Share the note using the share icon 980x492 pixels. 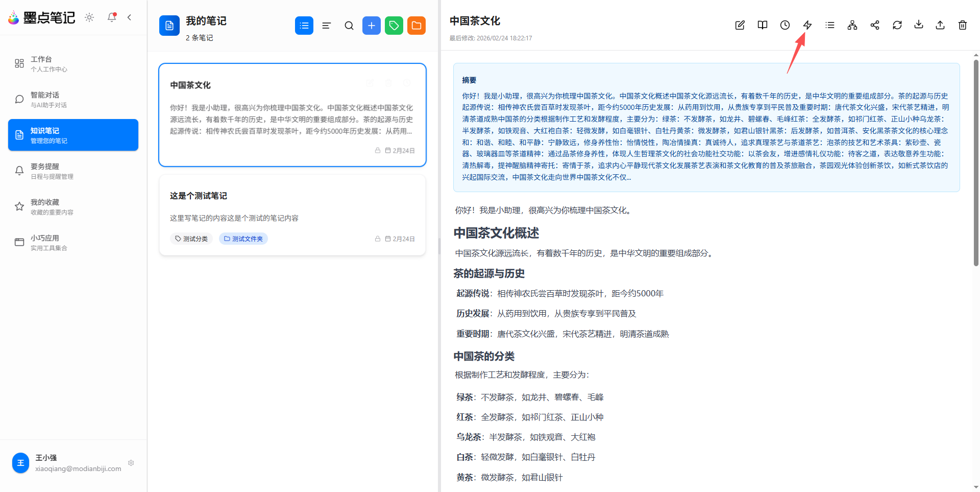(x=874, y=25)
